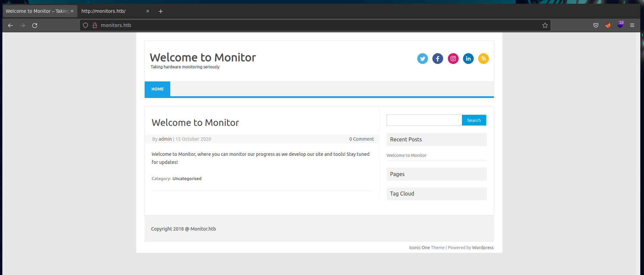The image size is (644, 275).
Task: Open the admin author link
Action: 165,139
